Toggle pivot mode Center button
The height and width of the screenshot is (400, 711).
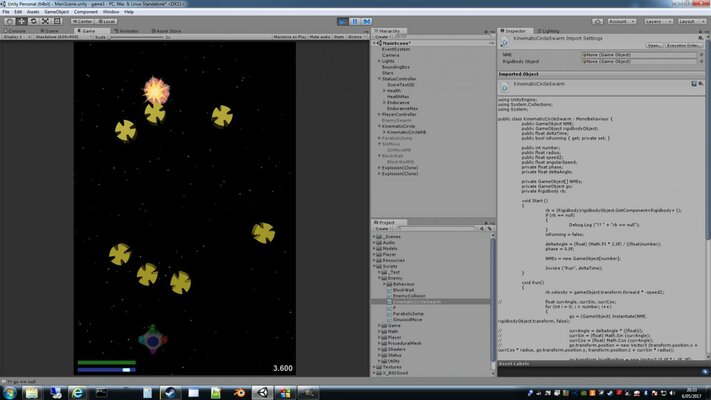(83, 20)
